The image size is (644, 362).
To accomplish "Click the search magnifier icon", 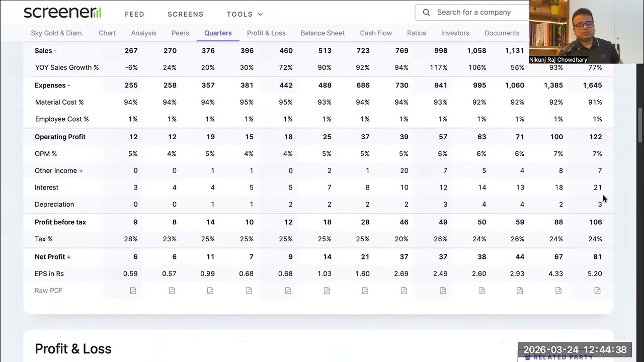I will [x=426, y=13].
